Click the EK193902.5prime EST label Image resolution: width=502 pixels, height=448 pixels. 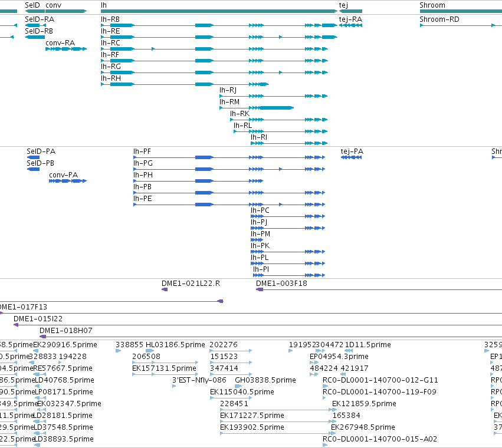[252, 428]
